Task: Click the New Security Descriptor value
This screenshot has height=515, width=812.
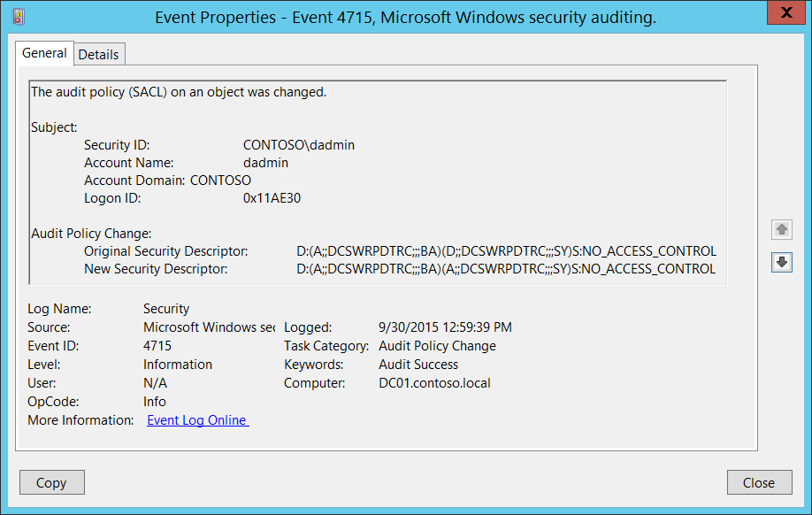Action: [x=506, y=269]
